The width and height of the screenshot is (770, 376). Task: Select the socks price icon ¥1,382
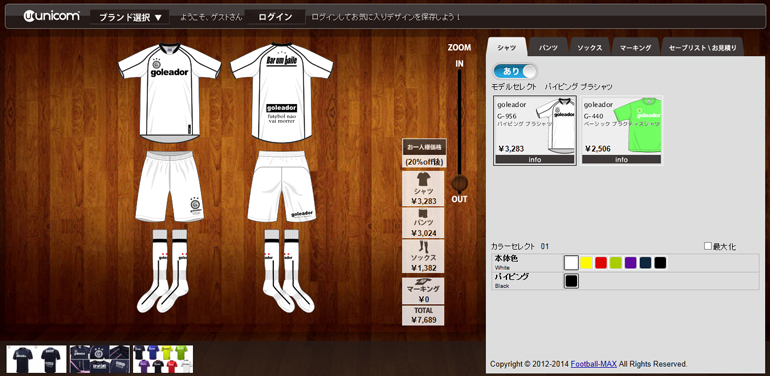coord(423,256)
